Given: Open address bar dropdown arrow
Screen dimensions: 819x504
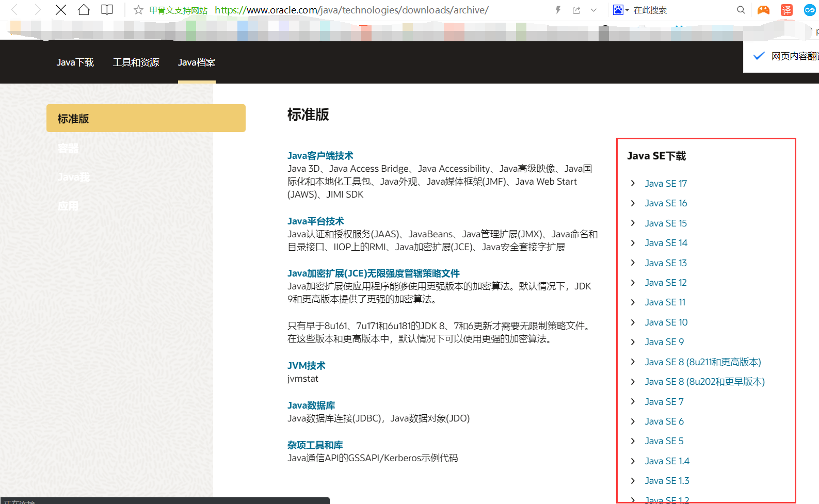Looking at the screenshot, I should click(593, 10).
